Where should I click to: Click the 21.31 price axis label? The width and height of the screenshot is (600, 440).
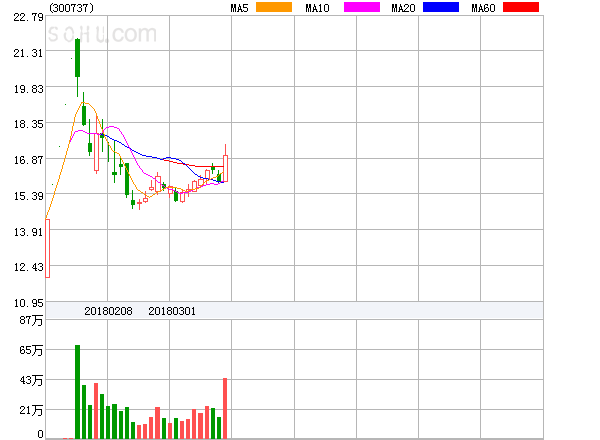[x=29, y=53]
